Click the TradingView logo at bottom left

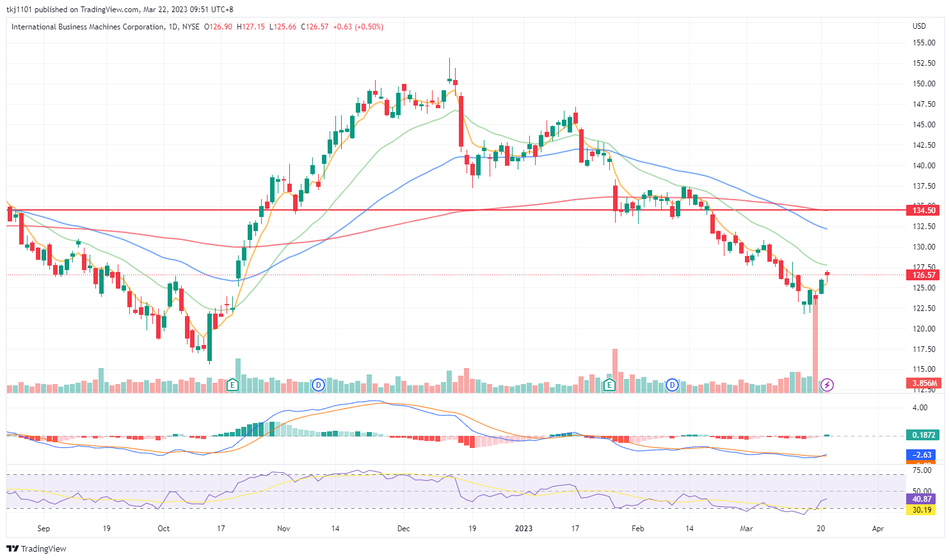tap(36, 548)
